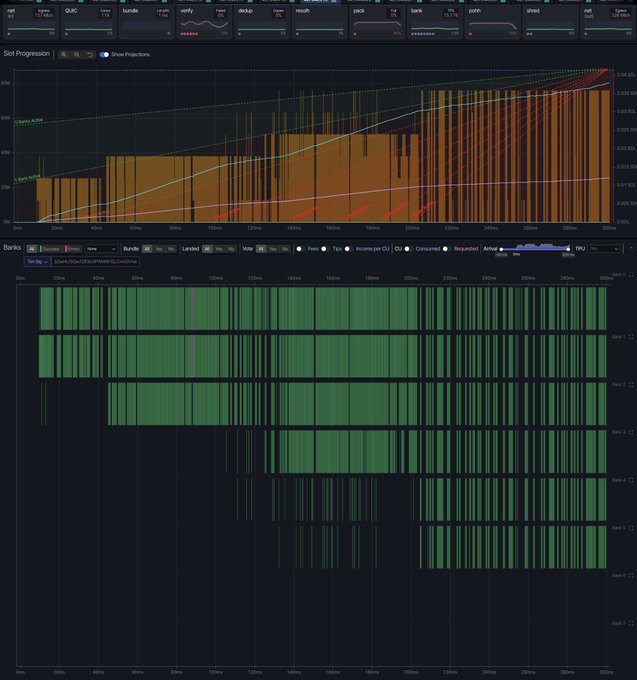The height and width of the screenshot is (680, 637).
Task: Collapse the Banks filter bar chevron
Action: coord(631,248)
